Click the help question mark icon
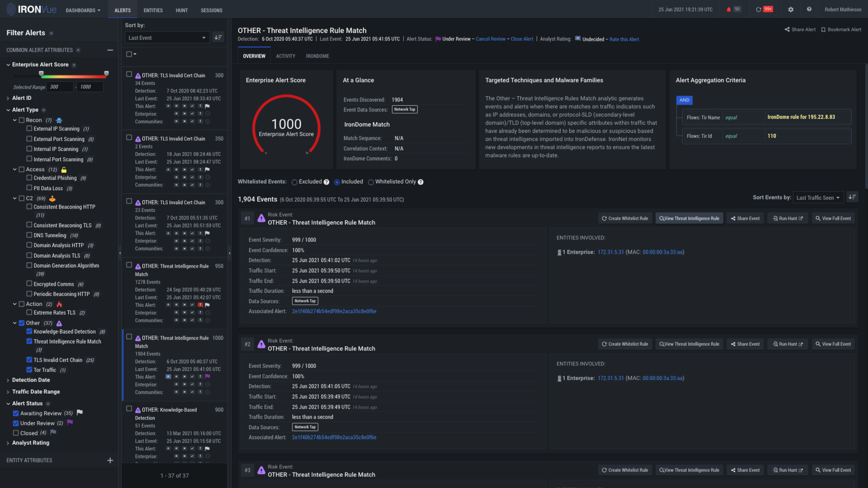Viewport: 868px width, 488px height. (809, 9)
